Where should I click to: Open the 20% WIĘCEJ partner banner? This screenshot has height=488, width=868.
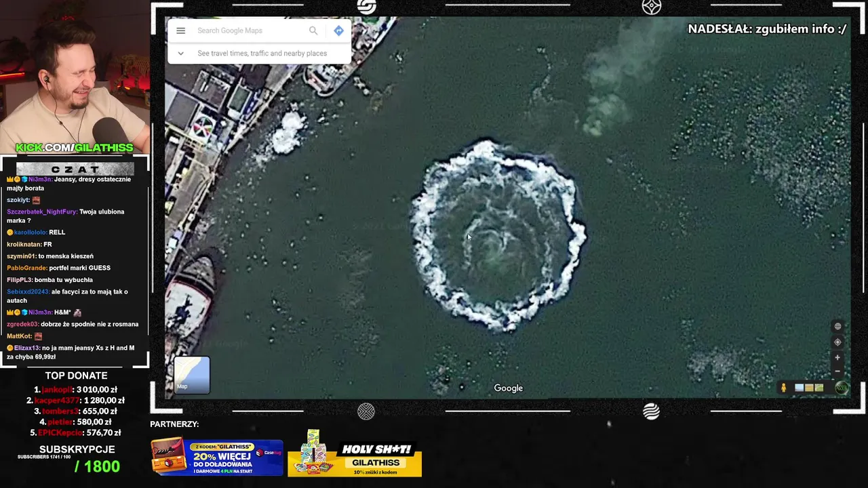click(x=217, y=457)
